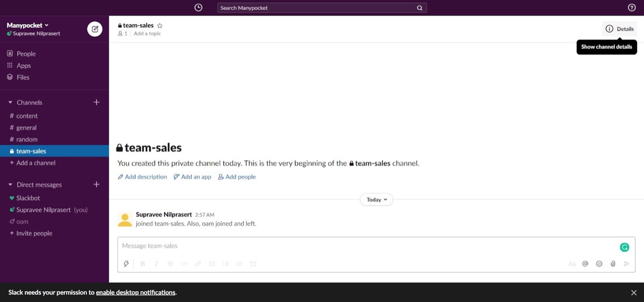Click the Shortcuts lightning bolt icon
Viewport: 644px width, 302px height.
(x=127, y=264)
